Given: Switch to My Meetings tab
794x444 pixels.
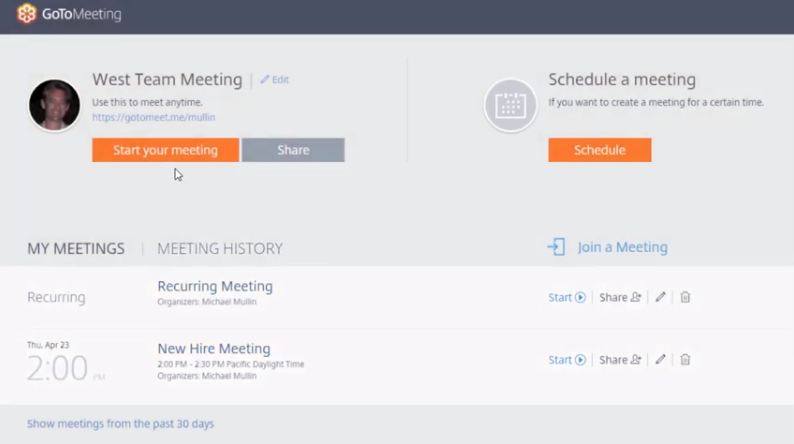Looking at the screenshot, I should click(76, 249).
